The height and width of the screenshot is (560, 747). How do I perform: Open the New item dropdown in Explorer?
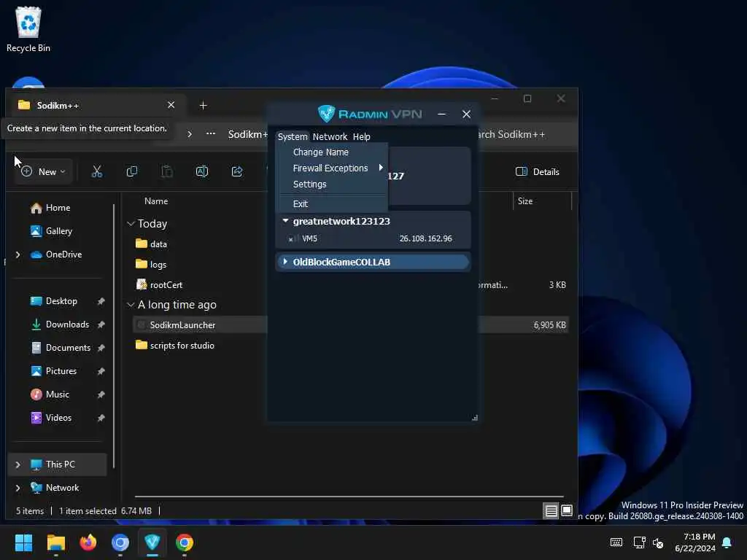click(x=43, y=171)
